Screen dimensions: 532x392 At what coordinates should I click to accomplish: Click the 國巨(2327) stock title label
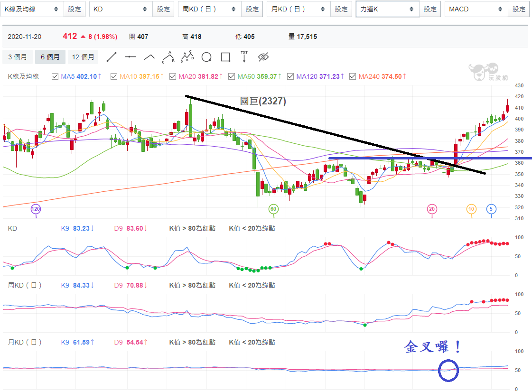[263, 101]
